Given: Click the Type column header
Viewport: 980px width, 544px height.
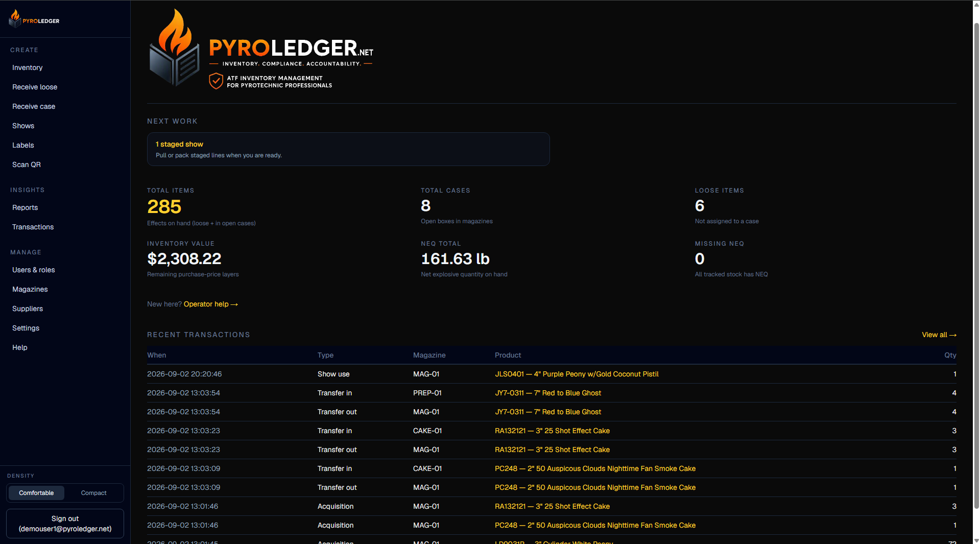Looking at the screenshot, I should [325, 355].
